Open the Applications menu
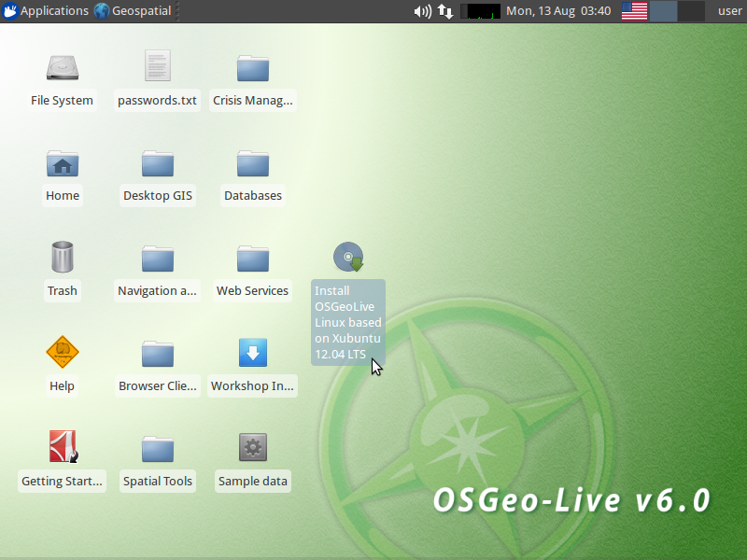 45,10
